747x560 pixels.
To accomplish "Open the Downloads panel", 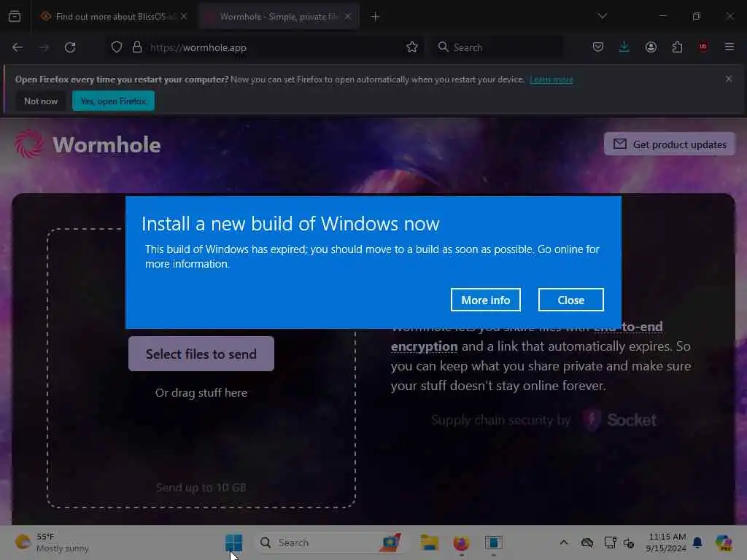I will pyautogui.click(x=624, y=47).
